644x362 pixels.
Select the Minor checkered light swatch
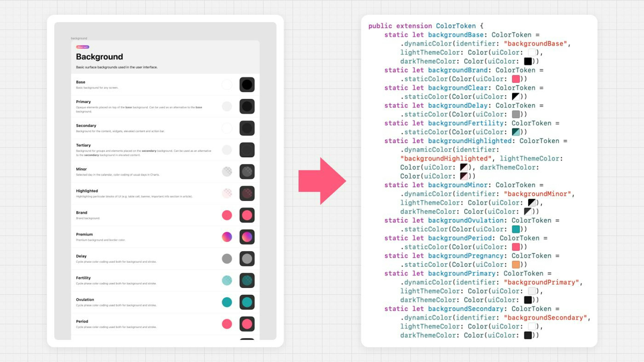click(x=227, y=172)
